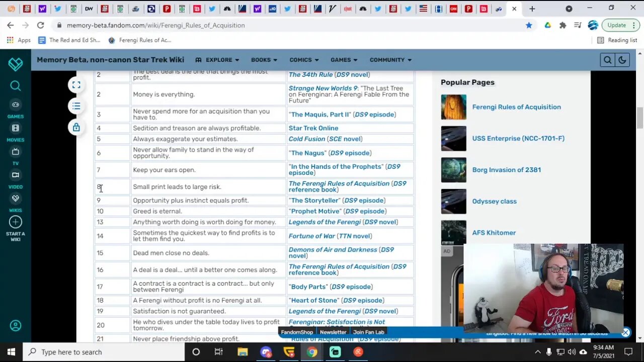The height and width of the screenshot is (362, 644).
Task: Open Strange New Worlds 9 link
Action: [x=323, y=88]
